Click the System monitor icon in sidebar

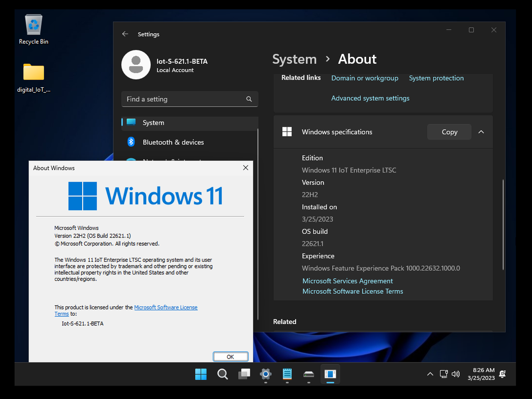131,122
